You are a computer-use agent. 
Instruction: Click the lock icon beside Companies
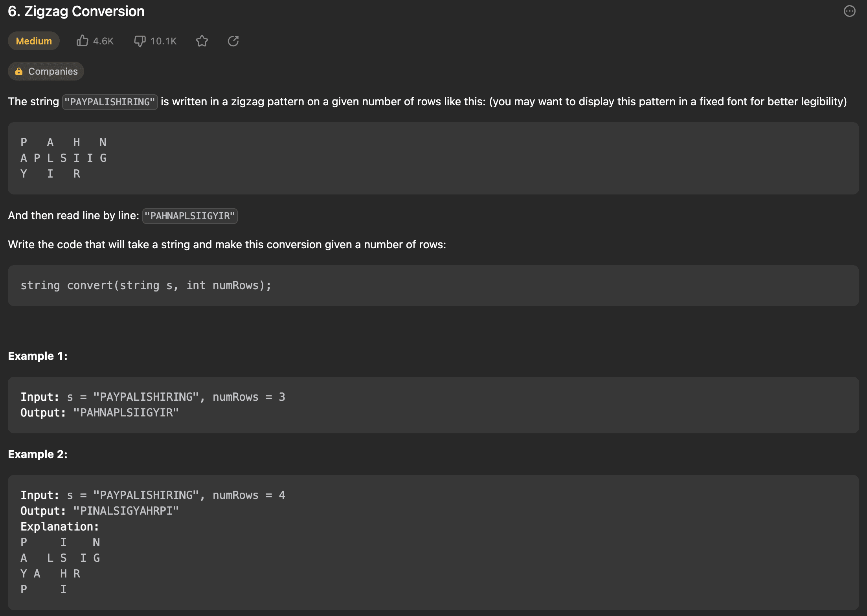coord(19,71)
